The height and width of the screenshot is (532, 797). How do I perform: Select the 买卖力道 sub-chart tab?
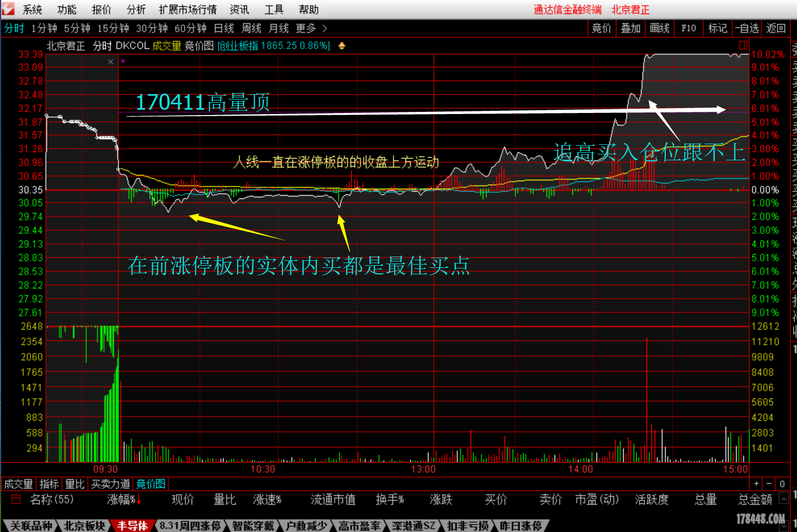(110, 484)
